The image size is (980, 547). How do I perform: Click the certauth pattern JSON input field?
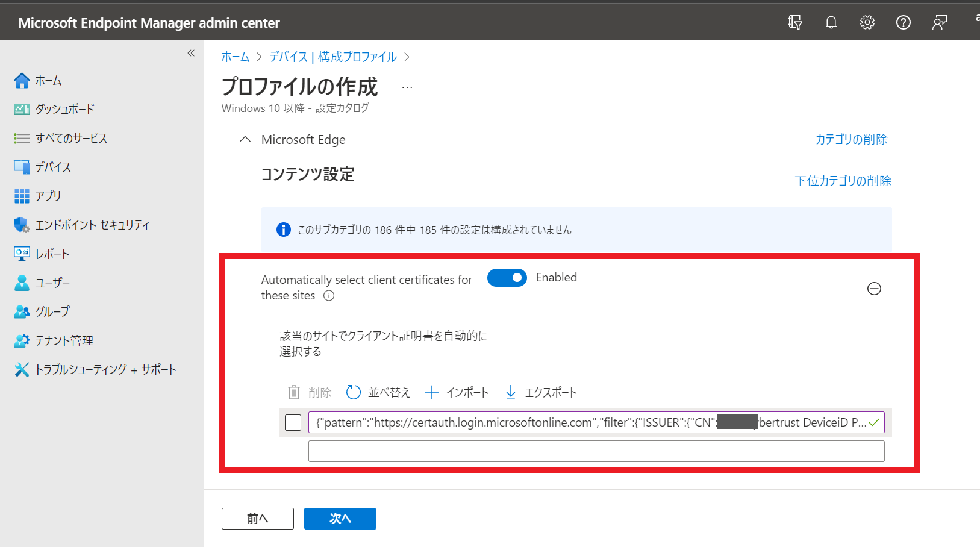(x=596, y=422)
